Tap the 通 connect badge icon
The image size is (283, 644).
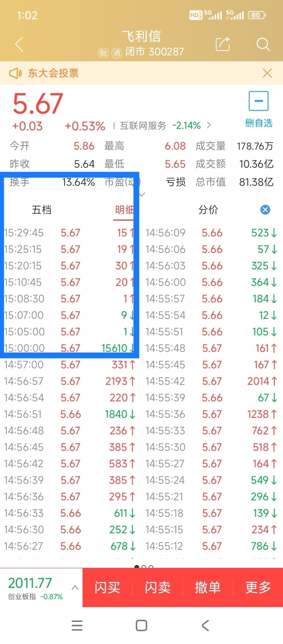click(117, 53)
